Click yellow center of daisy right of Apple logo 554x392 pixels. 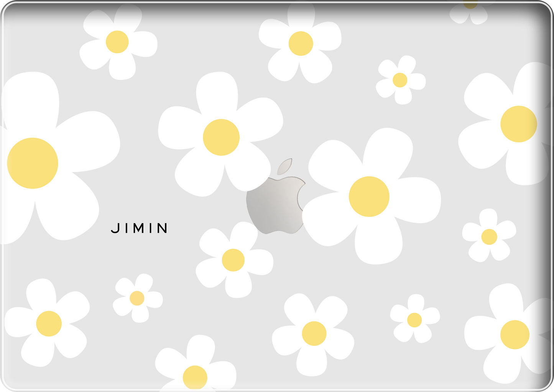click(x=369, y=197)
